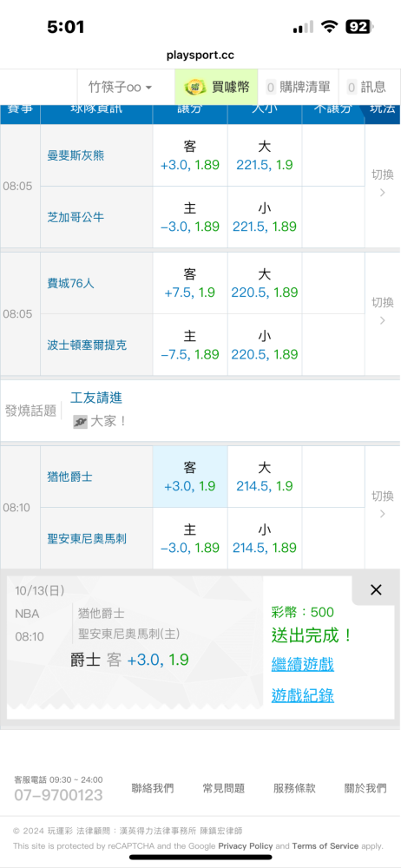Pick 大 220.5 for 76ers game
The image size is (401, 868).
(264, 284)
